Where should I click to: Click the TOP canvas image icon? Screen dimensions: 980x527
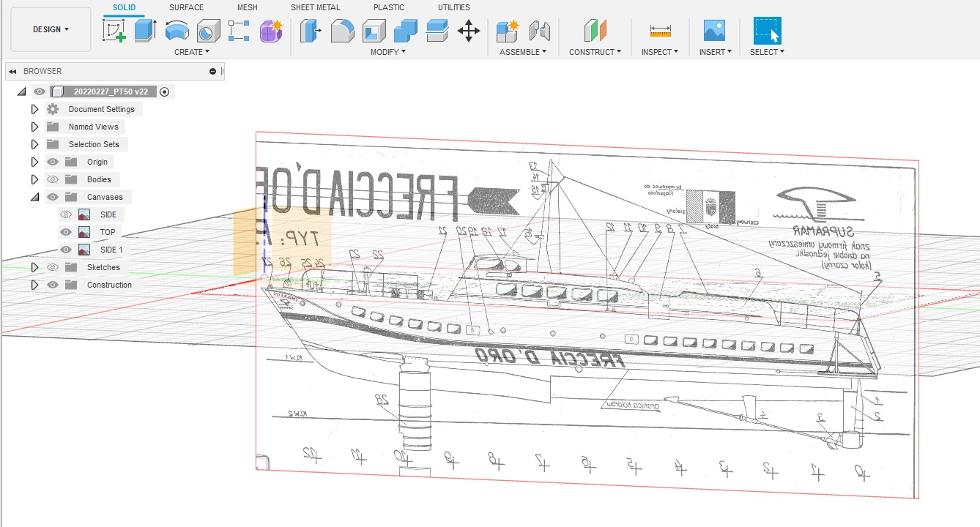85,232
